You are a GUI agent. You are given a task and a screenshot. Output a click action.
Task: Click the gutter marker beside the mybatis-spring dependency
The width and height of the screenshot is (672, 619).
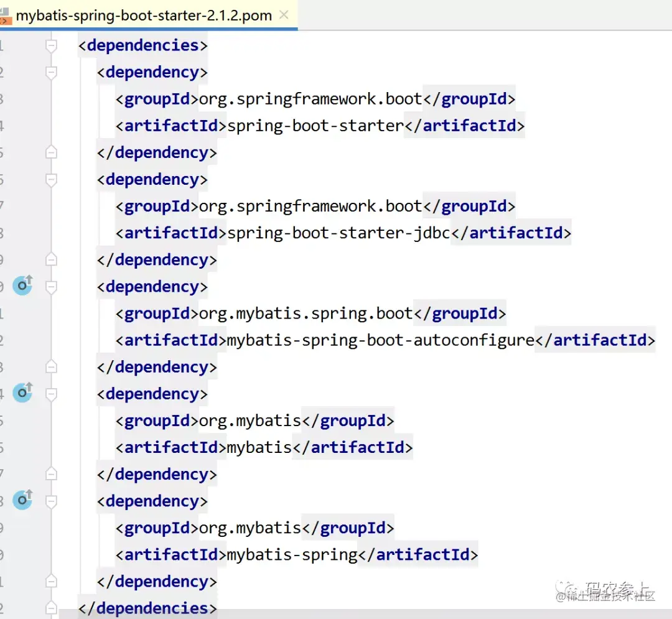[x=23, y=500]
